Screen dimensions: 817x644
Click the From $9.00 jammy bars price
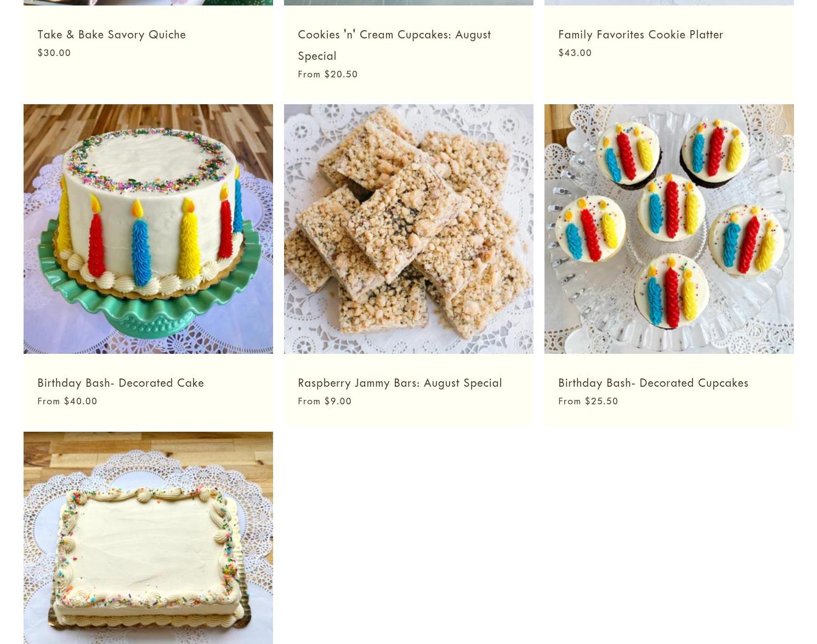[x=325, y=401]
